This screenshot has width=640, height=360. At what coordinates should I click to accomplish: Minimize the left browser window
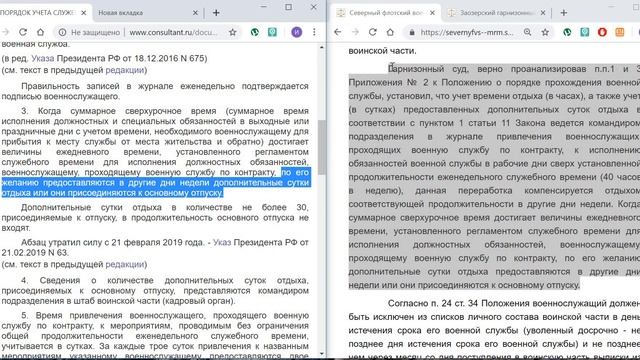click(x=263, y=7)
